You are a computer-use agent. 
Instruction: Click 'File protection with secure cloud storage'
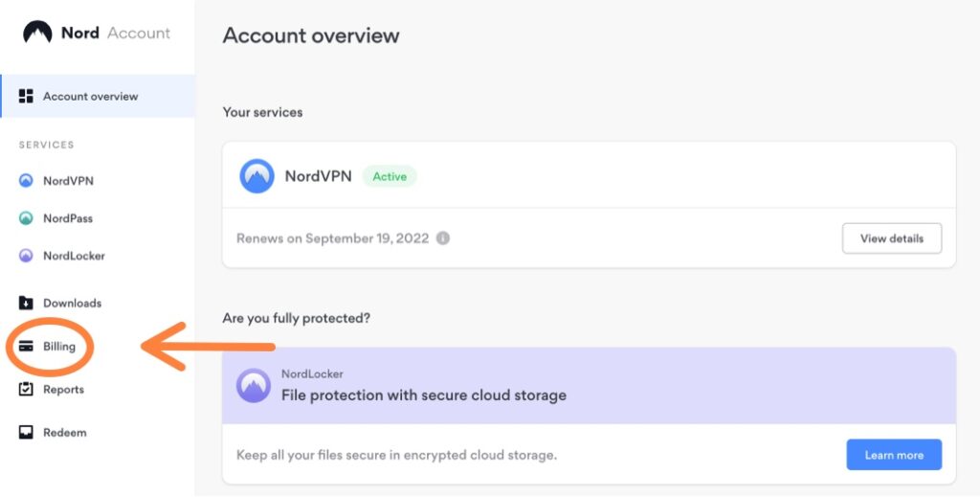click(x=424, y=395)
